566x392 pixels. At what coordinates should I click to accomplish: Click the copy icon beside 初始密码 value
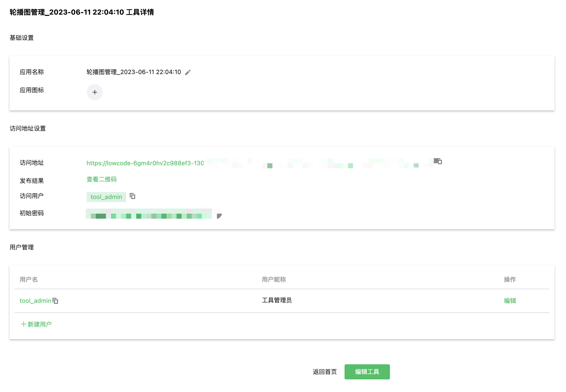[219, 216]
